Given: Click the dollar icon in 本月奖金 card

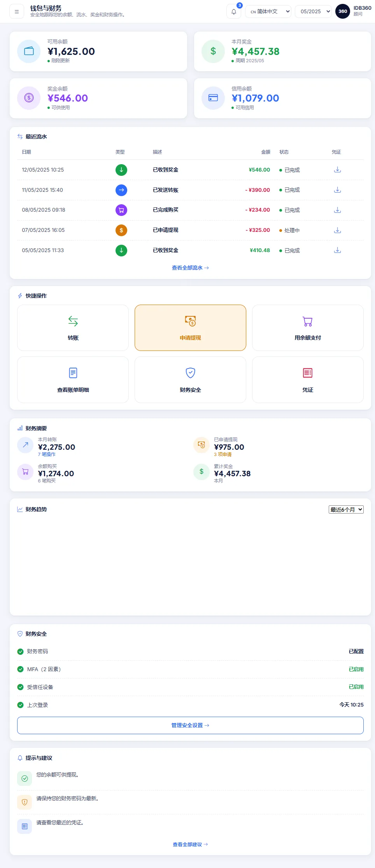Looking at the screenshot, I should [213, 51].
